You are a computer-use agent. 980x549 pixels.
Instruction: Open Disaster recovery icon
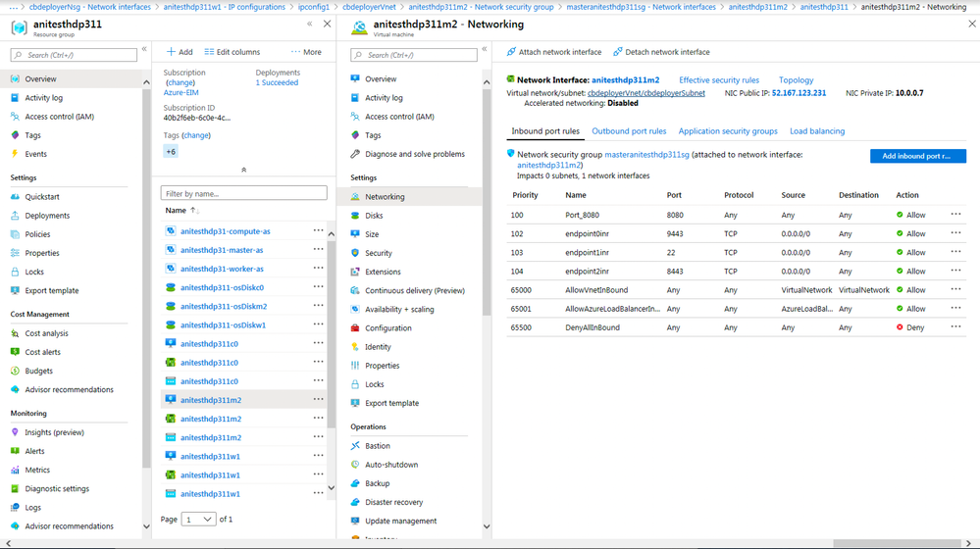point(355,502)
